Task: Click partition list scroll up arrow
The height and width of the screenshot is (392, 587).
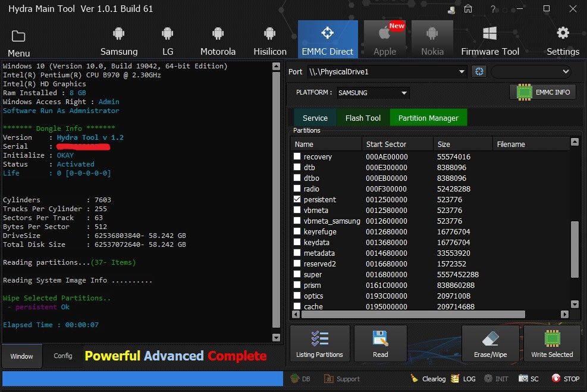Action: click(x=575, y=142)
